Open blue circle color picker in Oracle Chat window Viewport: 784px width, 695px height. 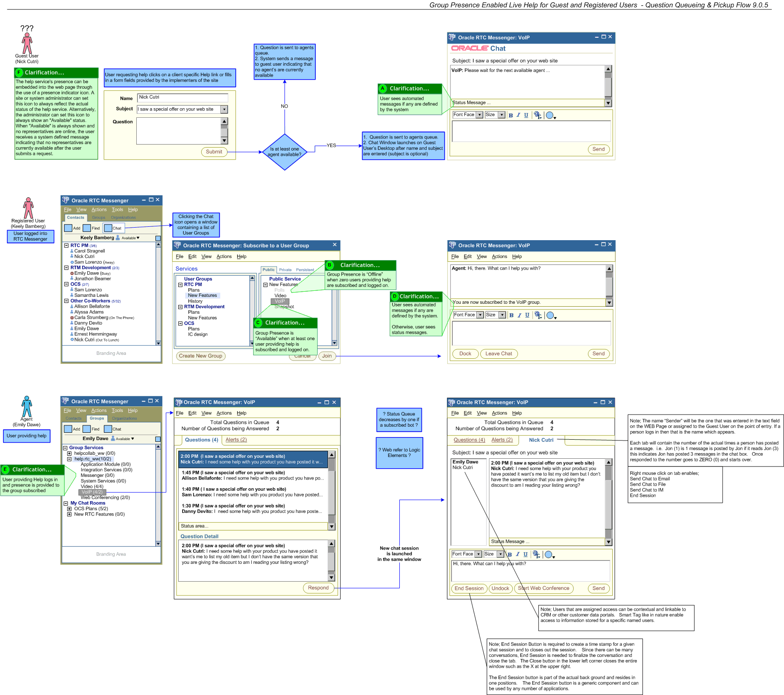[x=550, y=115]
